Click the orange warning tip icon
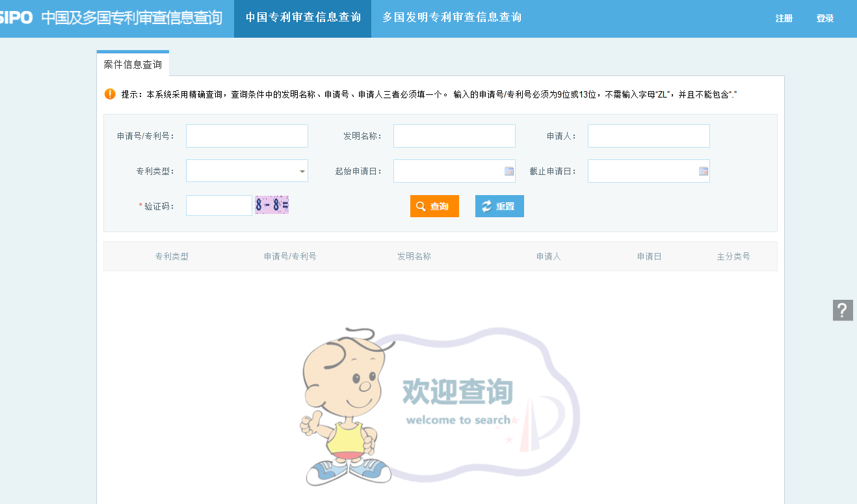857x504 pixels. click(110, 94)
